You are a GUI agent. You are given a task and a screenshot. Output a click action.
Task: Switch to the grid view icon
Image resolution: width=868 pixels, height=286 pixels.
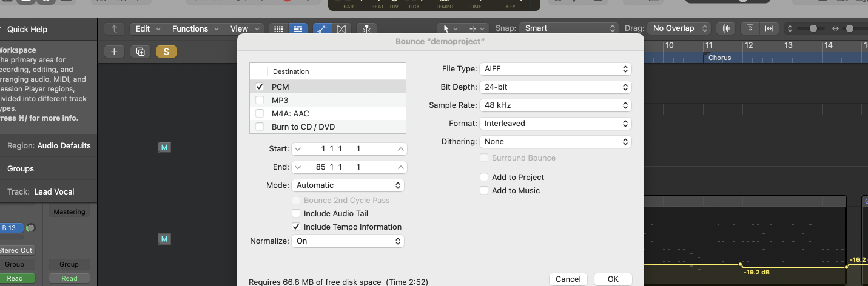(278, 28)
